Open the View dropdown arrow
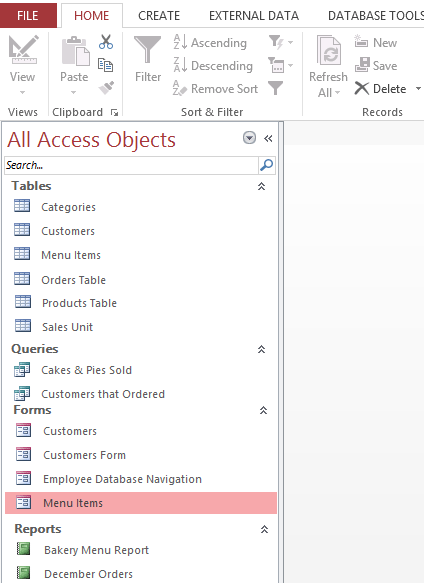The width and height of the screenshot is (424, 583). [x=23, y=92]
